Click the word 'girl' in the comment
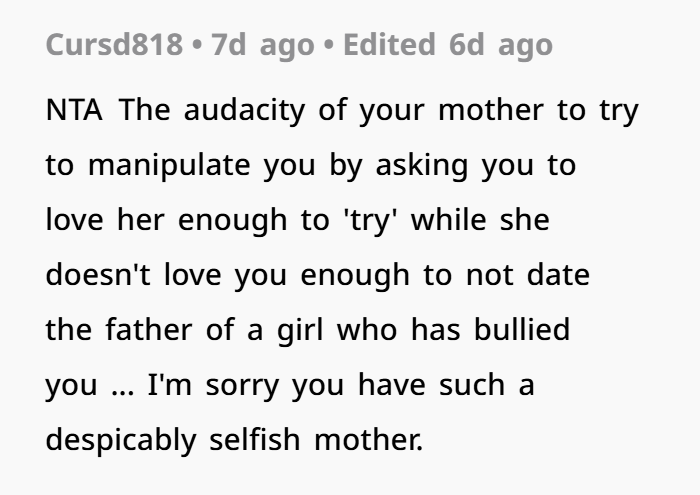700x495 pixels. pos(300,331)
